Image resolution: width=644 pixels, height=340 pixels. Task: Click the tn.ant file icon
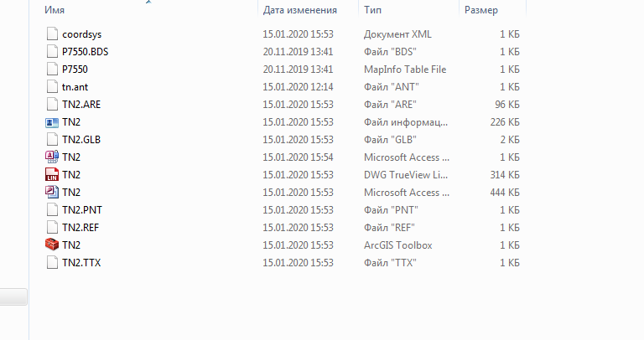52,87
